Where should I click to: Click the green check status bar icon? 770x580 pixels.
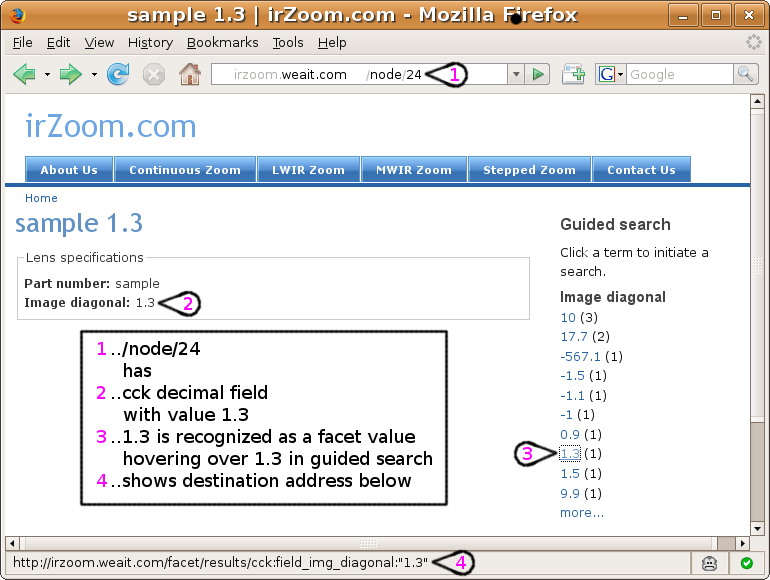coord(747,563)
